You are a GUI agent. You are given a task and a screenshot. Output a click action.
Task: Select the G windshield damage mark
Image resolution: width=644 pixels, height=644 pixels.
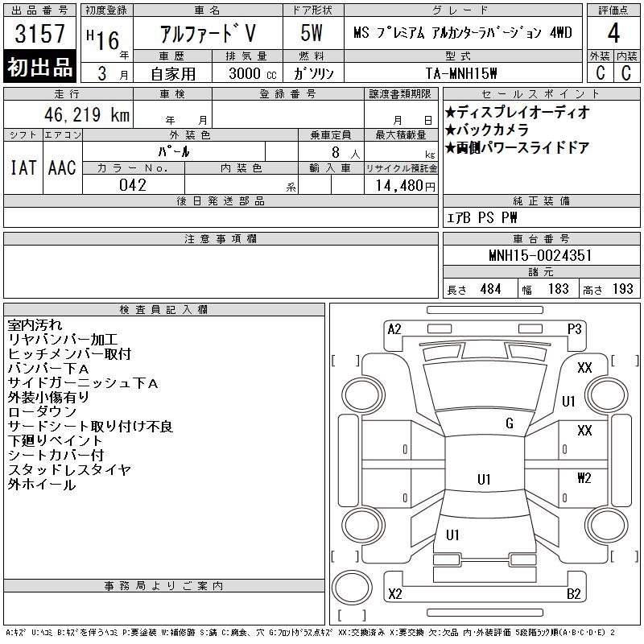[510, 423]
